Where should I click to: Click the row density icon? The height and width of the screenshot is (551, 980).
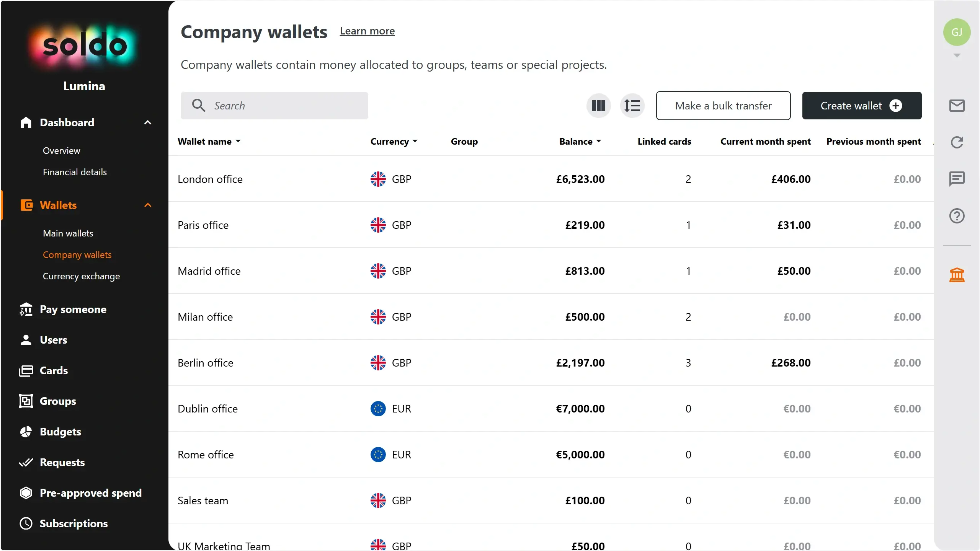click(632, 106)
